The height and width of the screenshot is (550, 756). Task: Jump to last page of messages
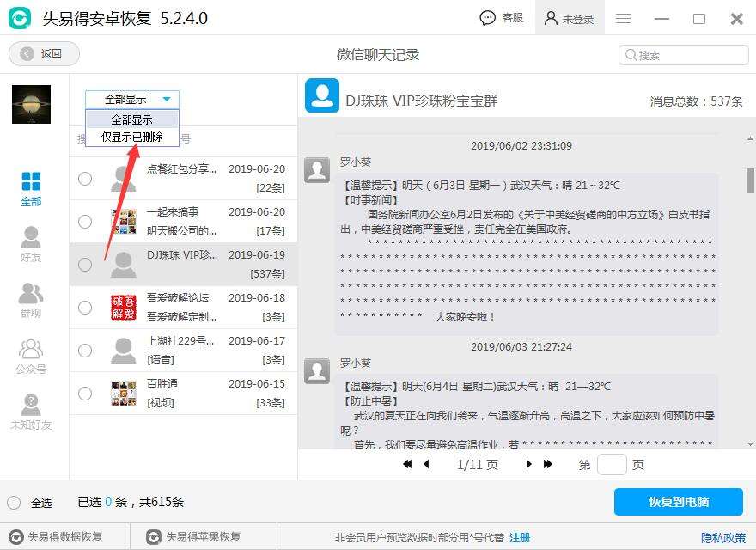(548, 464)
